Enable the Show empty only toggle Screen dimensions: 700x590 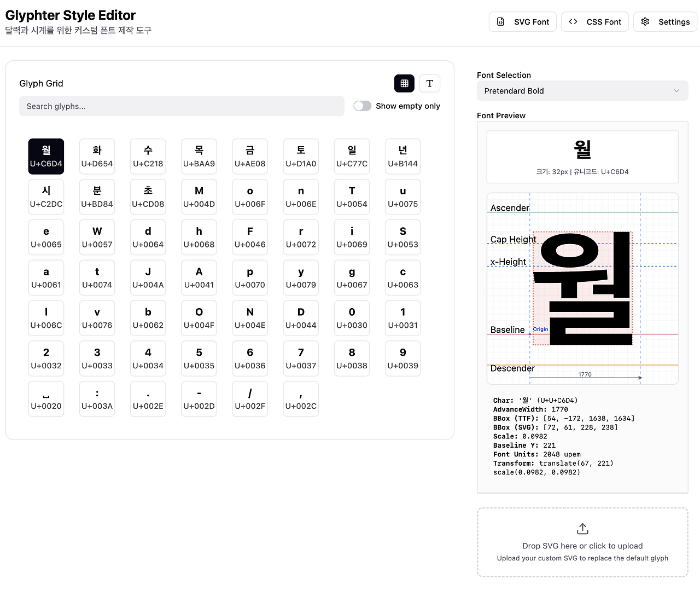click(x=362, y=106)
